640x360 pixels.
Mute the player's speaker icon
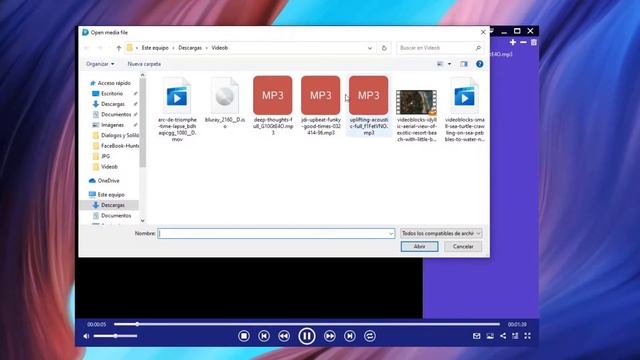(x=86, y=336)
